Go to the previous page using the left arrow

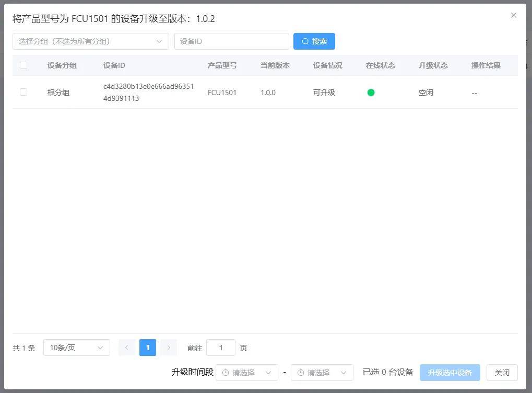(x=127, y=348)
